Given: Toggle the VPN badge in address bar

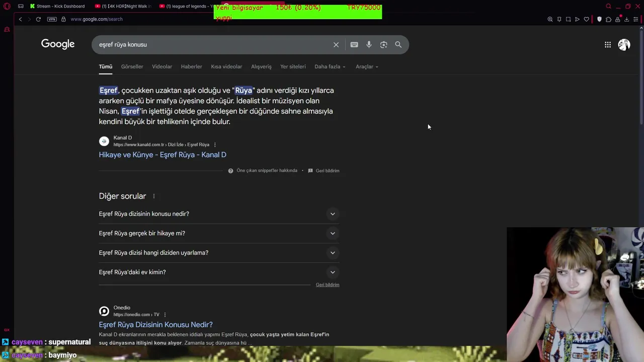Looking at the screenshot, I should point(52,19).
